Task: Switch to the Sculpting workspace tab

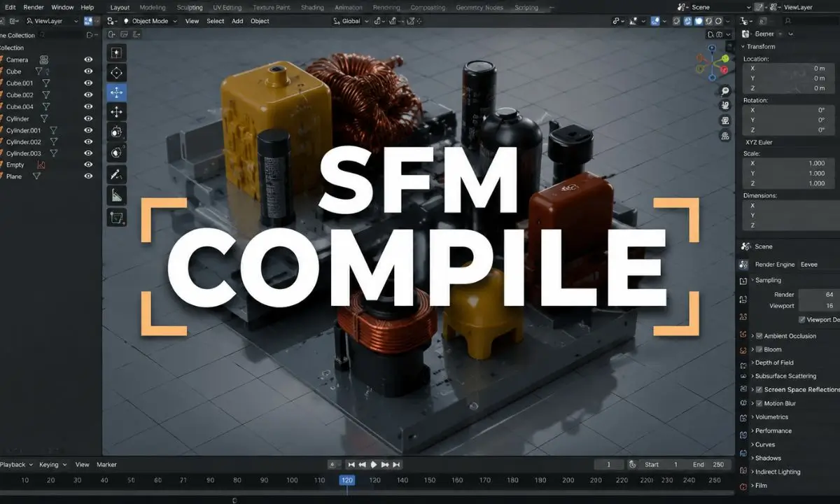Action: 190,8
